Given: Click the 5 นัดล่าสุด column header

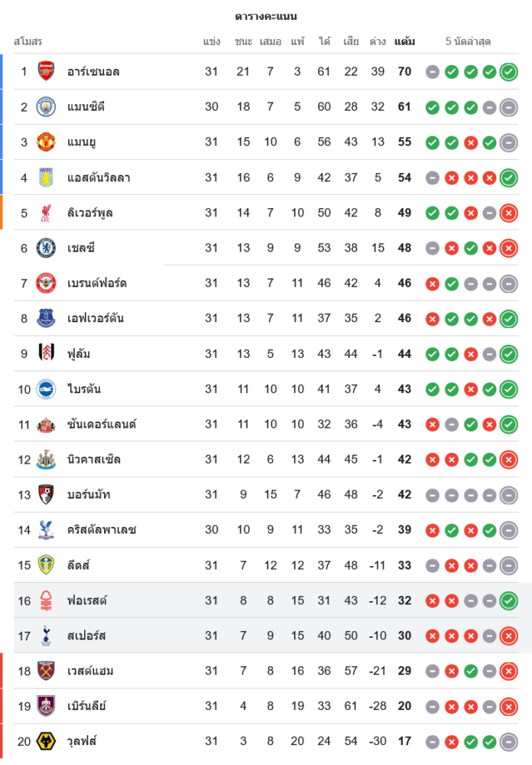Looking at the screenshot, I should [x=468, y=41].
